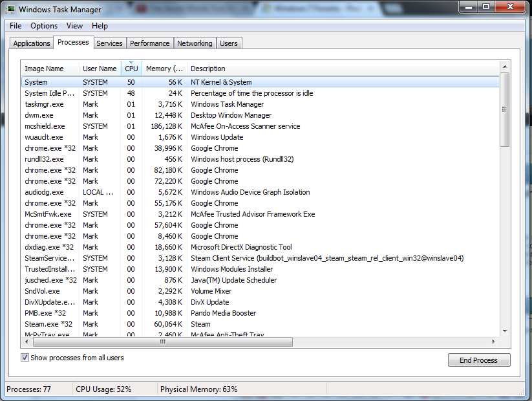Viewport: 532px width, 401px height.
Task: Maximize the Task Manager window
Action: point(486,6)
